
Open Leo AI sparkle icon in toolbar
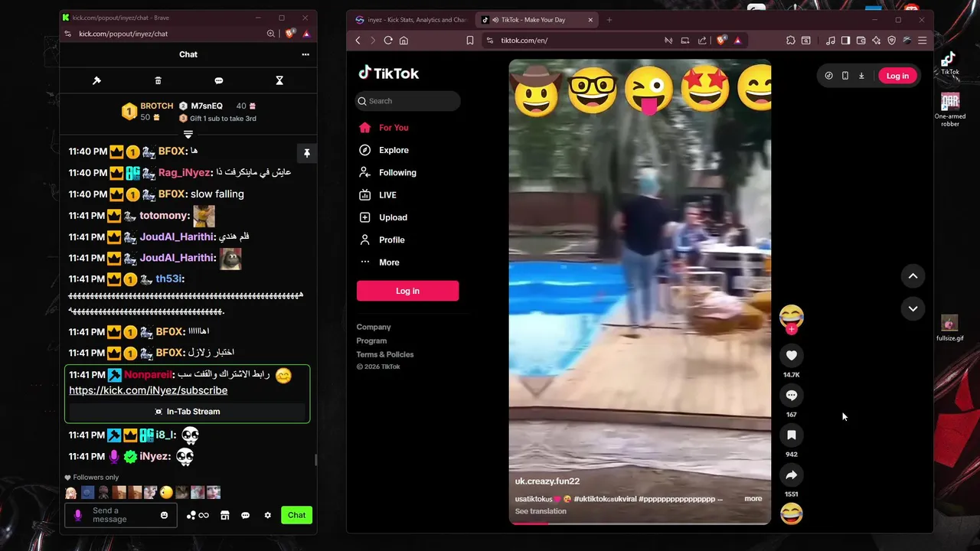tap(876, 41)
